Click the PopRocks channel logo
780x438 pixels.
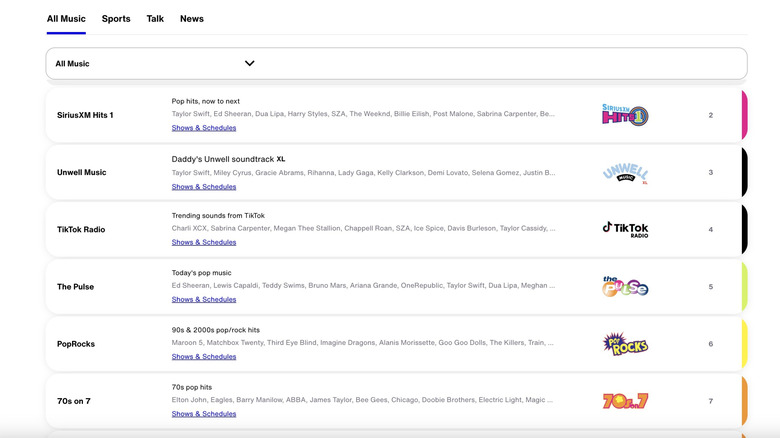pyautogui.click(x=625, y=344)
